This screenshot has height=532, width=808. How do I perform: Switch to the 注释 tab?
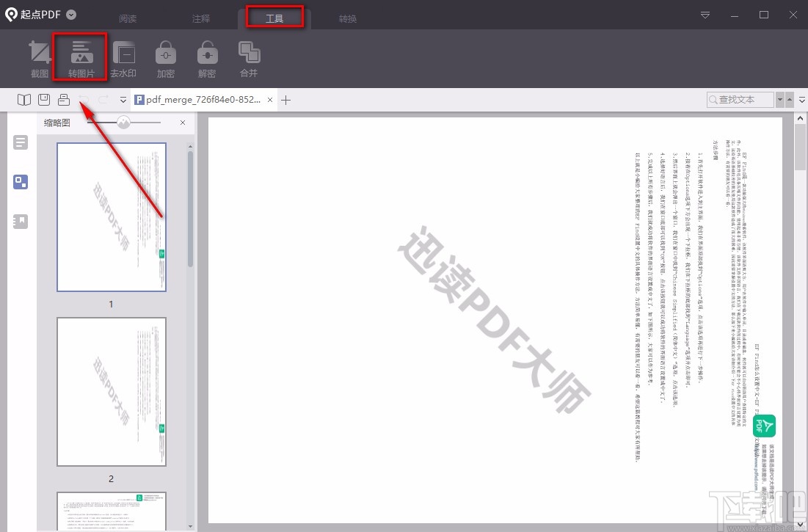(x=201, y=18)
